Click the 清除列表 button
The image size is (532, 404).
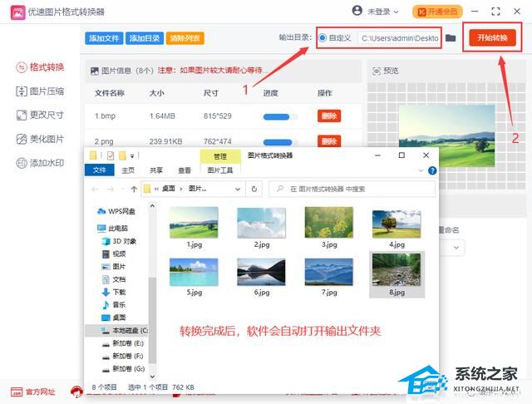185,38
